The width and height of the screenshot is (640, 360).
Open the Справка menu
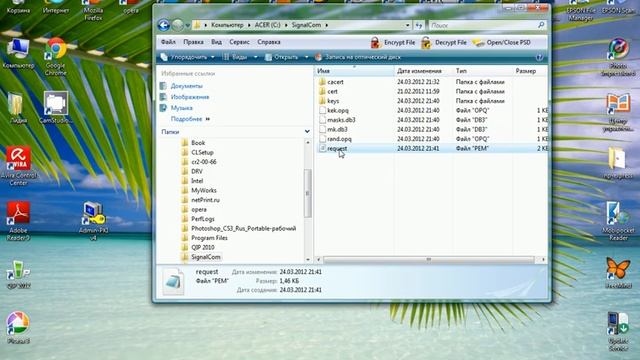click(x=269, y=42)
